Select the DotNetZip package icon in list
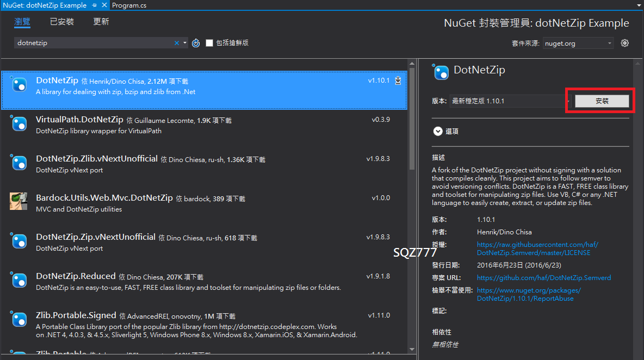This screenshot has height=360, width=644. (19, 84)
